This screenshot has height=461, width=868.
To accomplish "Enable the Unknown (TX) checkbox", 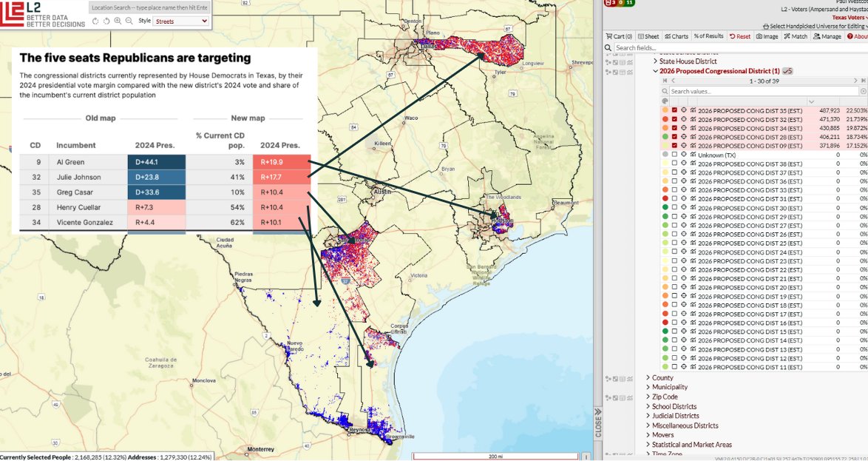I will point(674,155).
